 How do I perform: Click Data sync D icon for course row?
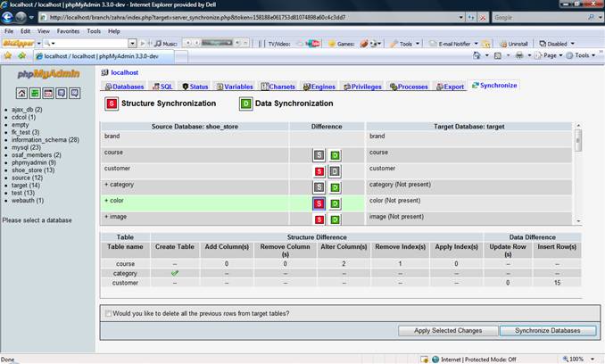coord(335,154)
